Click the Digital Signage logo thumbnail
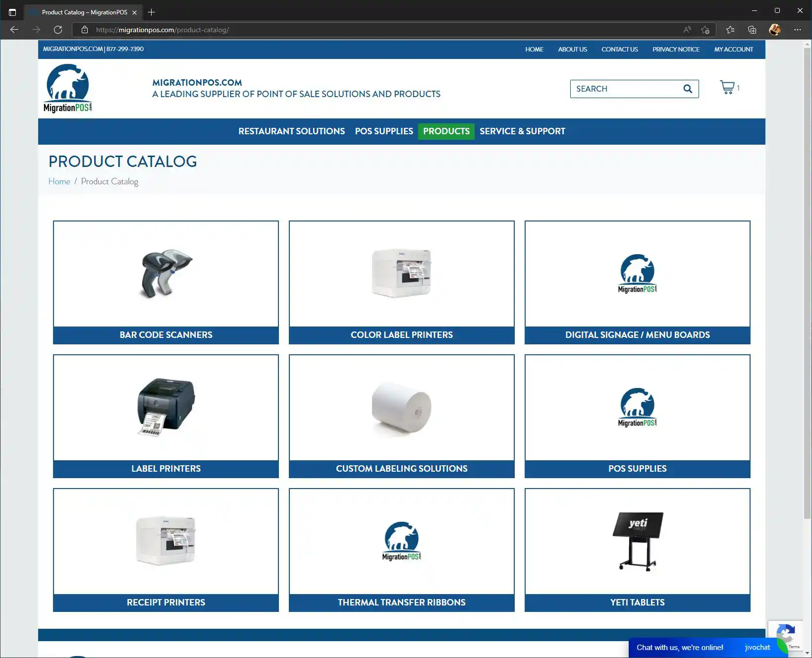 tap(638, 274)
